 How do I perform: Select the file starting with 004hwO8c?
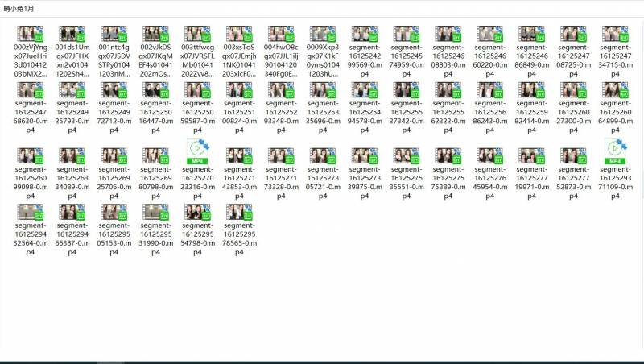tap(281, 34)
